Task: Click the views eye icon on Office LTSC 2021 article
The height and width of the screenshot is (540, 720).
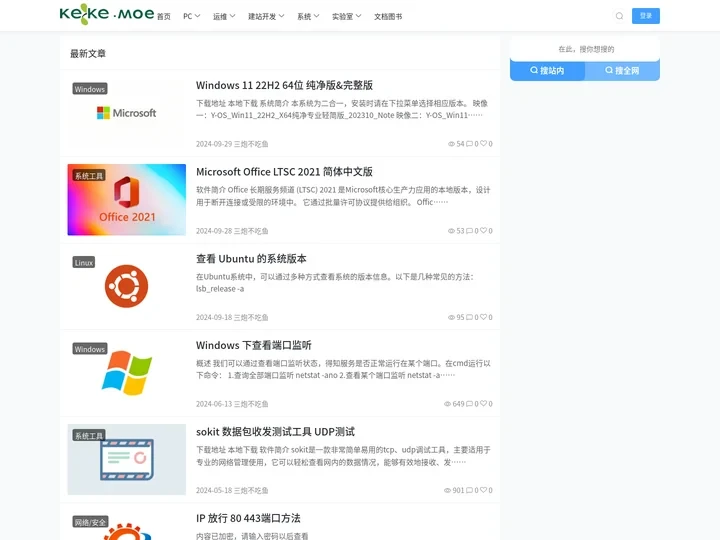Action: 451,231
